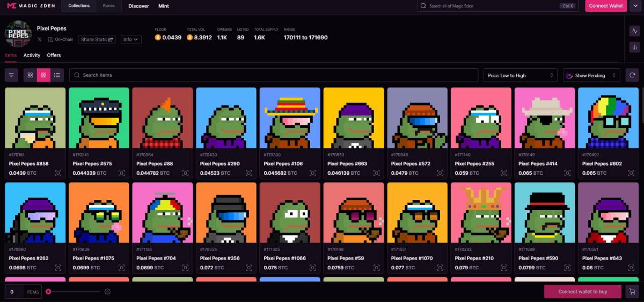Click scan icon on Pixel Pepes #88
The height and width of the screenshot is (302, 644).
185,173
